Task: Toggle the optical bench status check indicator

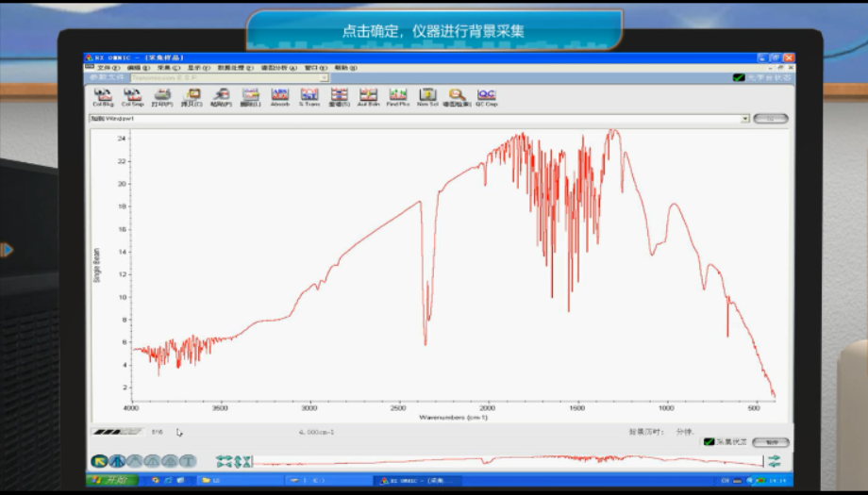Action: (x=739, y=78)
